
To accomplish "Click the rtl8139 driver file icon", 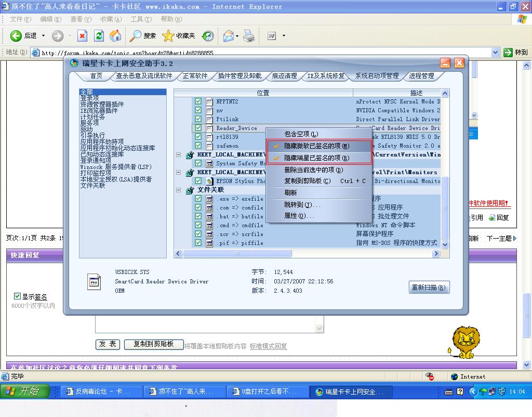I will pos(210,137).
